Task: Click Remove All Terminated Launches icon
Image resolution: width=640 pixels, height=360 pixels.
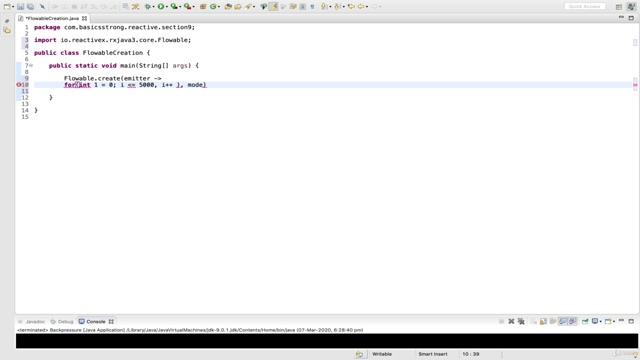Action: pyautogui.click(x=521, y=322)
